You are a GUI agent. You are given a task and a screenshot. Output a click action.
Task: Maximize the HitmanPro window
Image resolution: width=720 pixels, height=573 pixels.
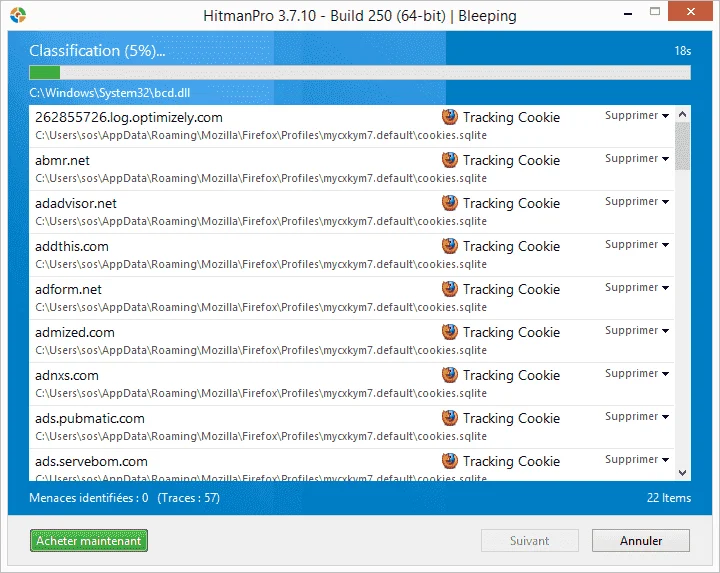[655, 12]
